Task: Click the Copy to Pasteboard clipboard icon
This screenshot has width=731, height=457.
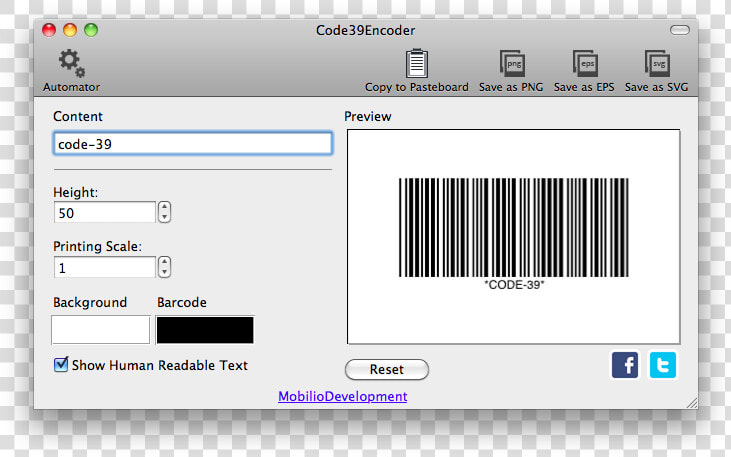Action: tap(416, 63)
